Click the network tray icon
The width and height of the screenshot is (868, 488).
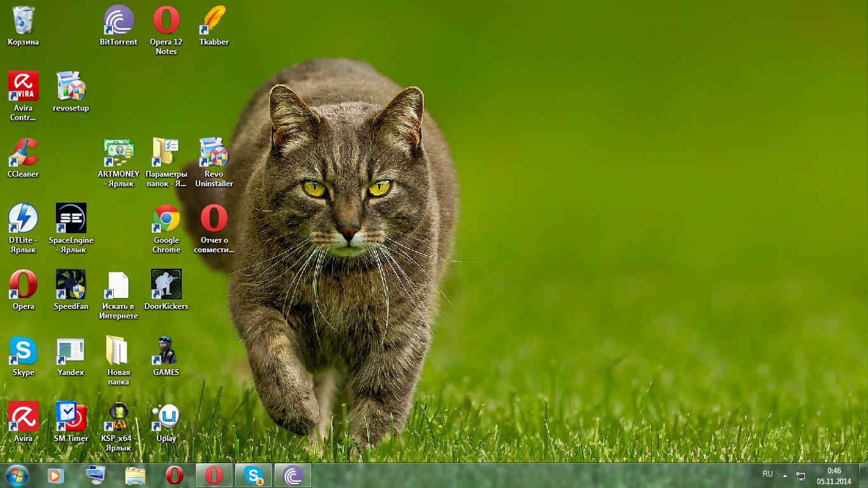click(x=801, y=476)
